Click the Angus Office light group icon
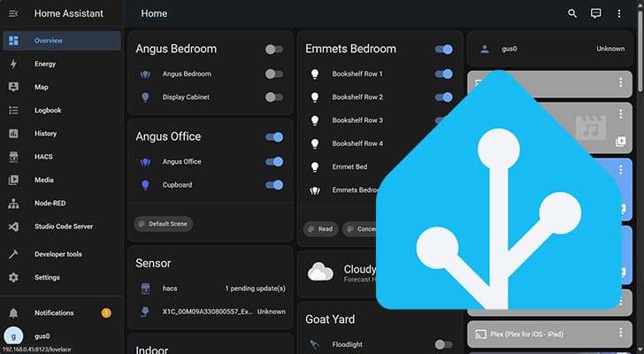The image size is (644, 354). (x=145, y=162)
